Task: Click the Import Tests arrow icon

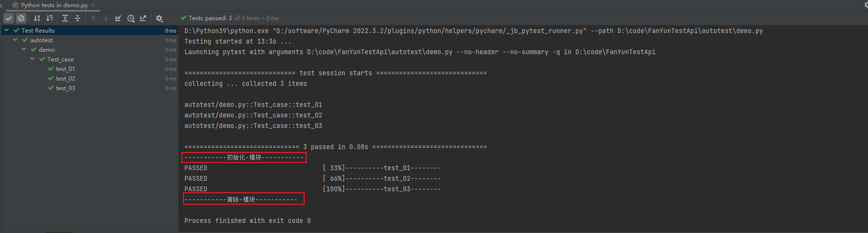Action: click(118, 18)
